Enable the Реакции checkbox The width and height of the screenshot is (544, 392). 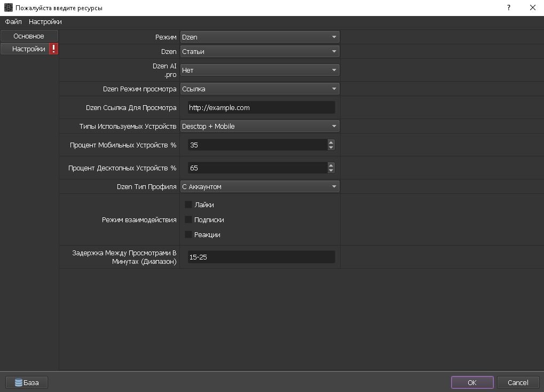pyautogui.click(x=188, y=234)
